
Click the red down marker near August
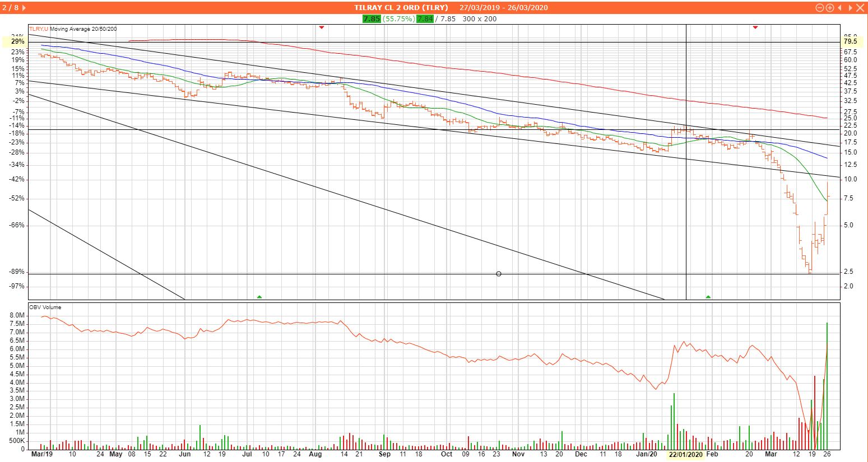point(322,27)
